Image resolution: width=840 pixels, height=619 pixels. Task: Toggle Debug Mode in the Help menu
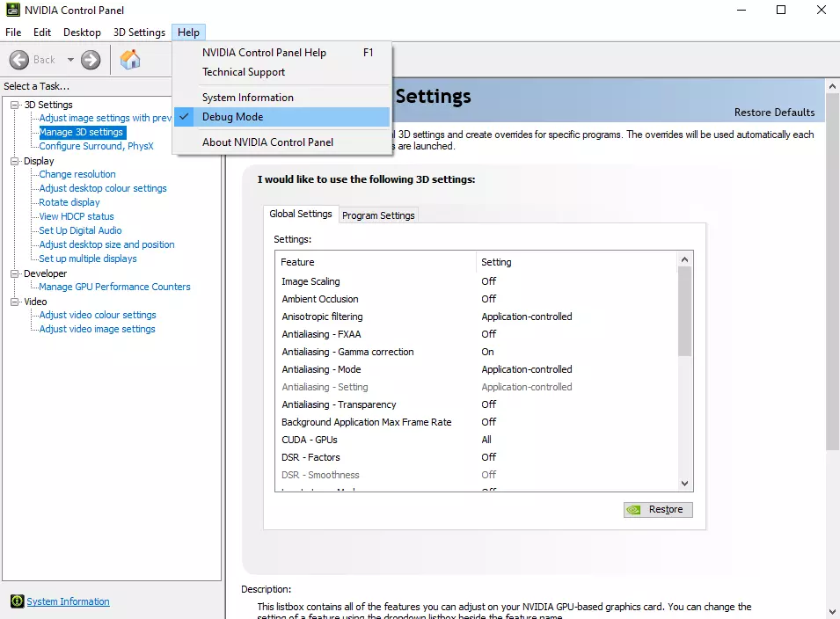click(281, 117)
